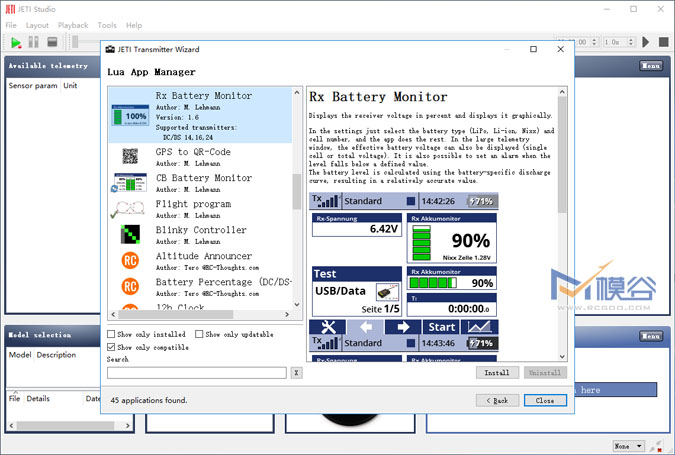Viewport: 675px width, 455px height.
Task: Click the stop button beside the pause button
Action: click(52, 42)
